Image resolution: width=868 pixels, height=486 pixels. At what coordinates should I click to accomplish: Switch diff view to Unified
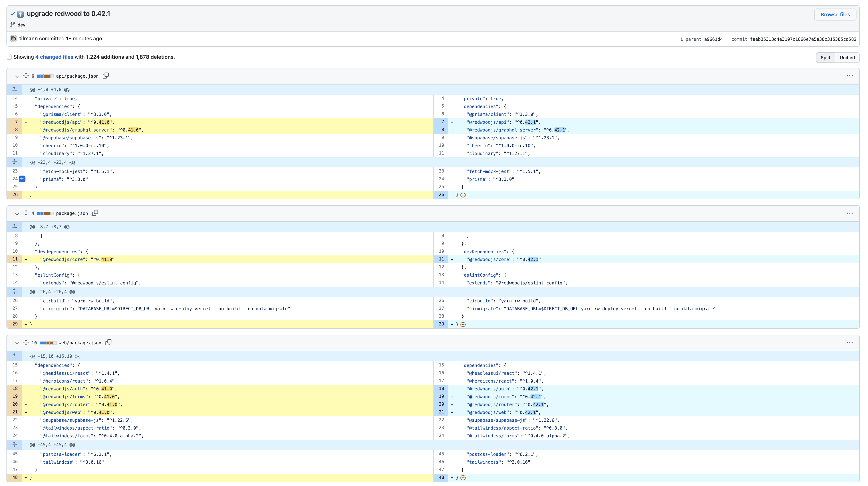point(847,58)
